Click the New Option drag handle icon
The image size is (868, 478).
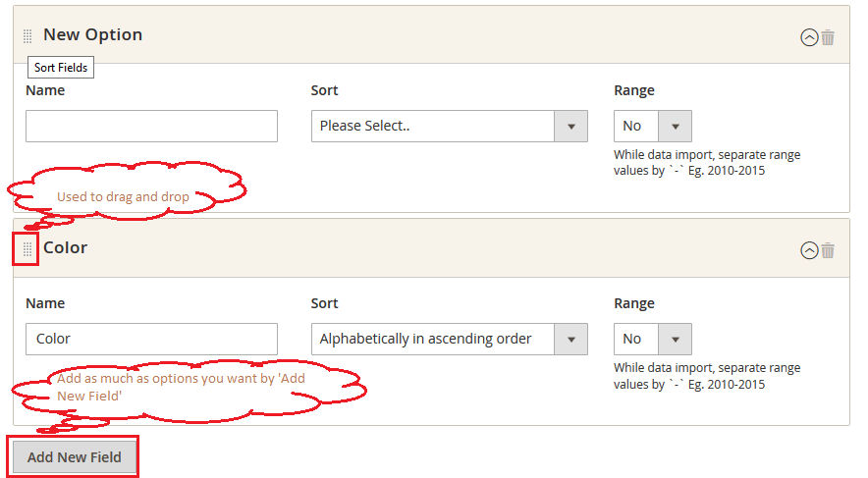27,36
